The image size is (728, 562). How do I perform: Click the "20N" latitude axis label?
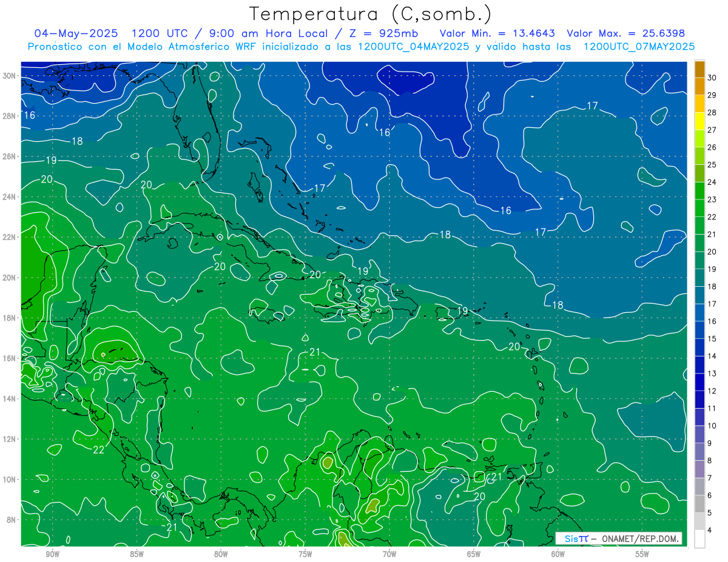pyautogui.click(x=10, y=278)
